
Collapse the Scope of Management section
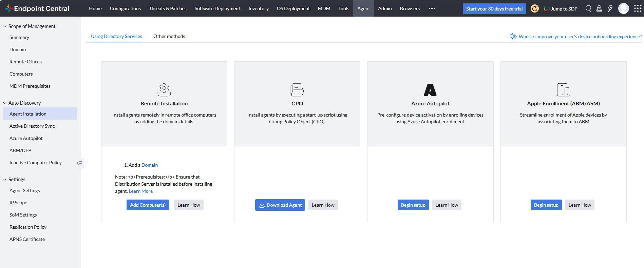pos(5,26)
